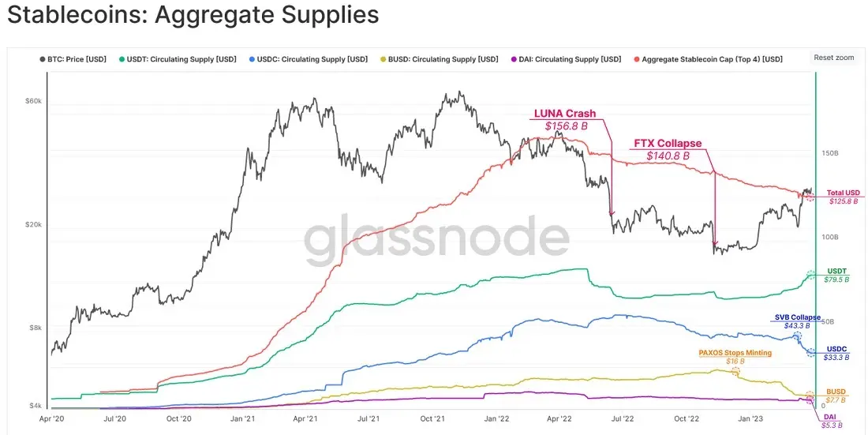Toggle BUSD: Circulating Supply legend item

(439, 59)
